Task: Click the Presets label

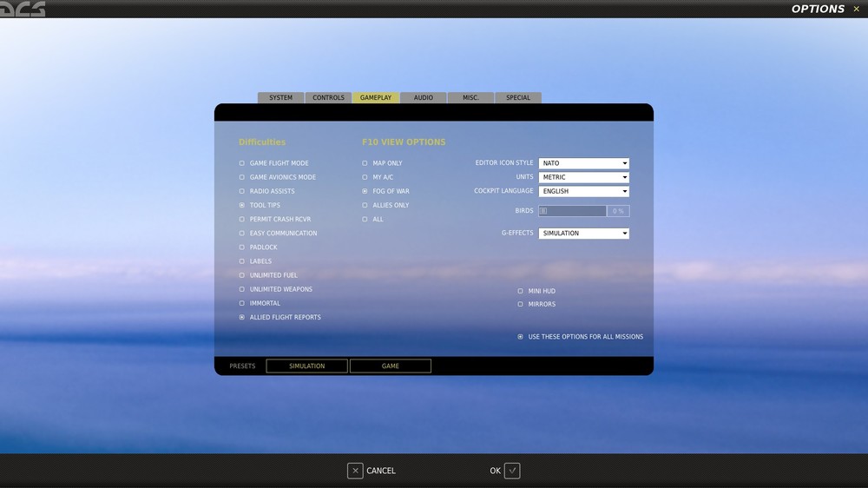Action: [x=242, y=366]
